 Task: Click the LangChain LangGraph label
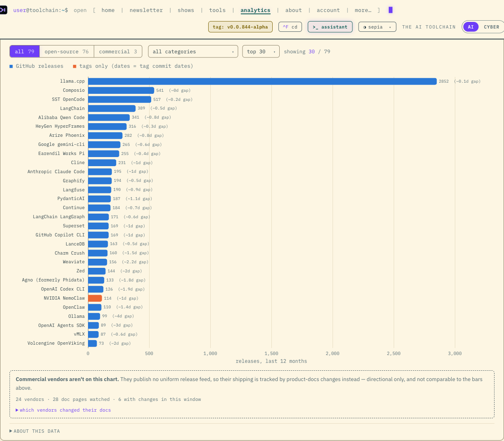tap(59, 217)
